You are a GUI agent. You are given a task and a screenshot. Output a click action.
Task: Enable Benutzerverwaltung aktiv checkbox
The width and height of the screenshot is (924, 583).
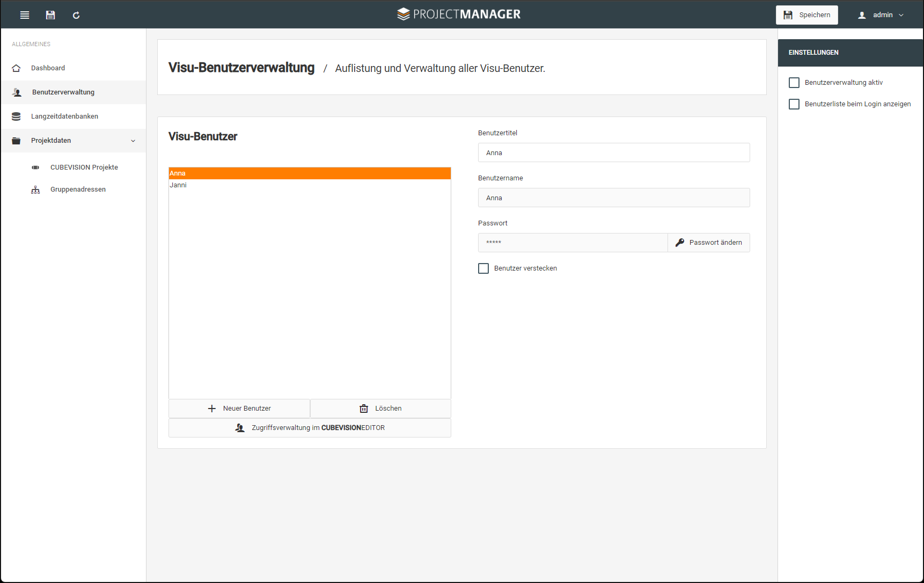pos(794,83)
